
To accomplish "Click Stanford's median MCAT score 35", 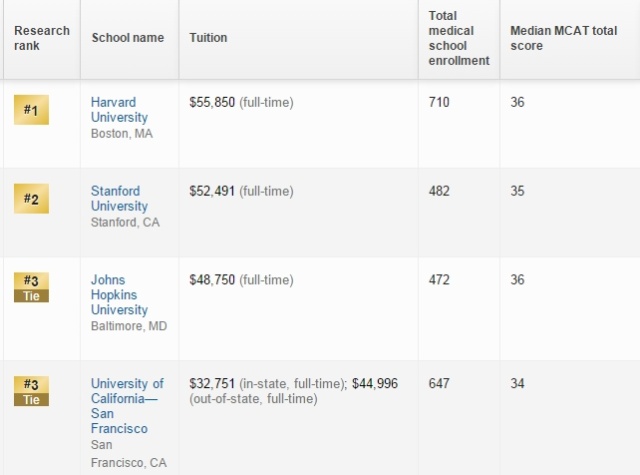I will (x=517, y=191).
